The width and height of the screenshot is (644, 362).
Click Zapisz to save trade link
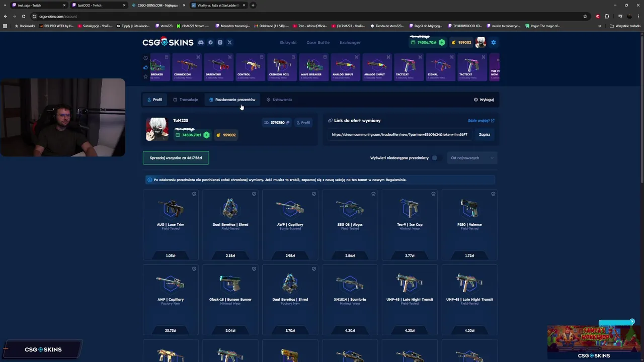pyautogui.click(x=485, y=135)
